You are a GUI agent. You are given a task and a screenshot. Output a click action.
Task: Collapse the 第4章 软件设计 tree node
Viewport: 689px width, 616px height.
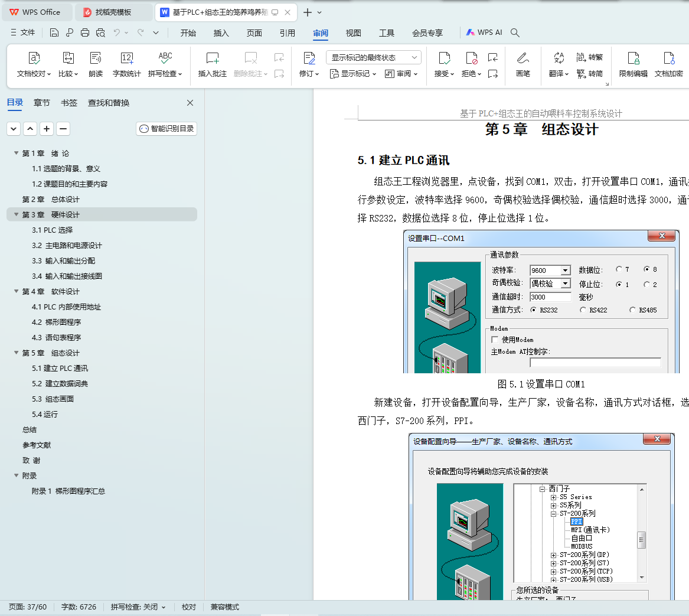point(17,291)
